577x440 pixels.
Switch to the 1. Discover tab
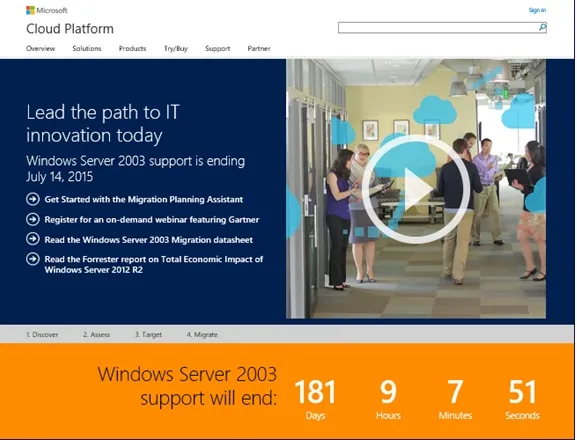pos(42,334)
